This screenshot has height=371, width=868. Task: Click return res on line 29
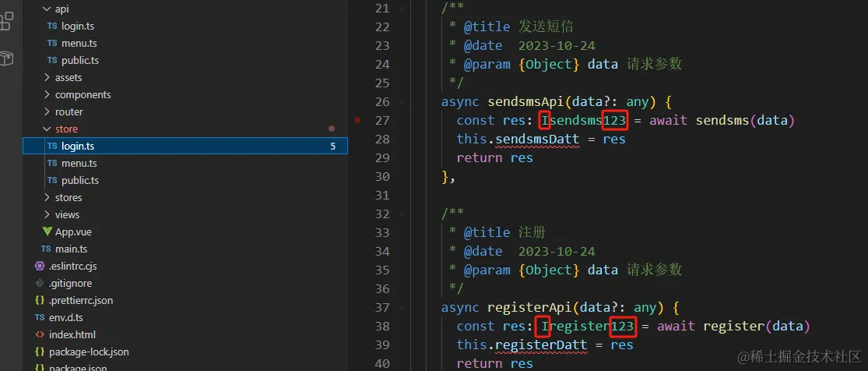495,158
